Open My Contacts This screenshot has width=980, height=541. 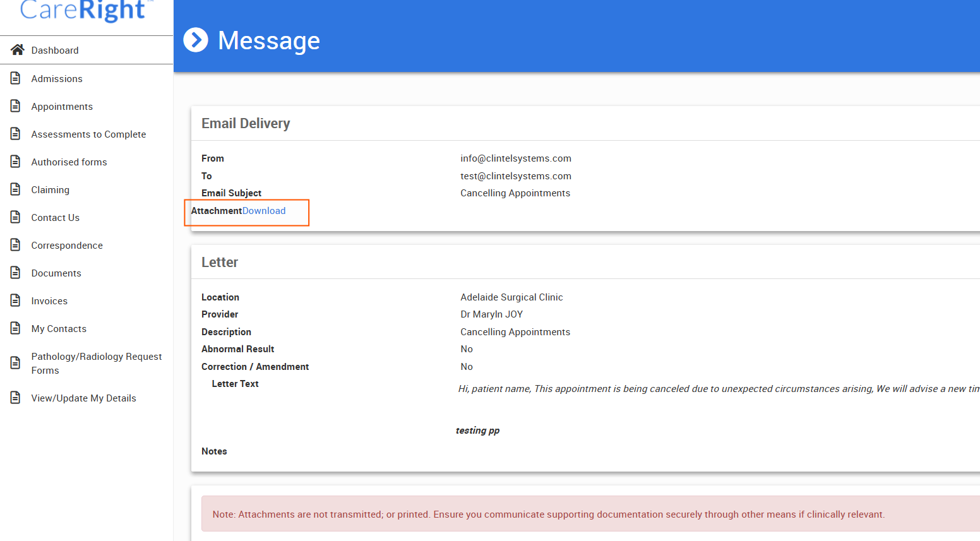point(59,329)
